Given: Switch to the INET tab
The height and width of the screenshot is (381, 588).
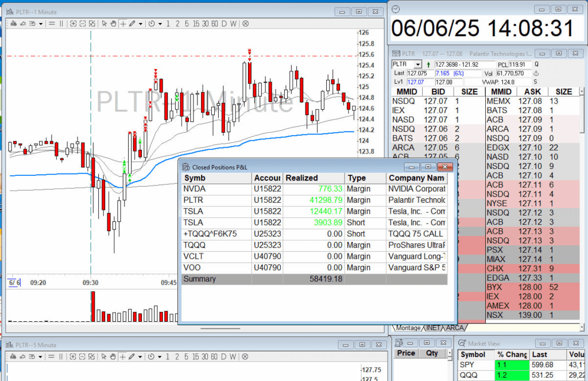Looking at the screenshot, I should click(x=434, y=328).
